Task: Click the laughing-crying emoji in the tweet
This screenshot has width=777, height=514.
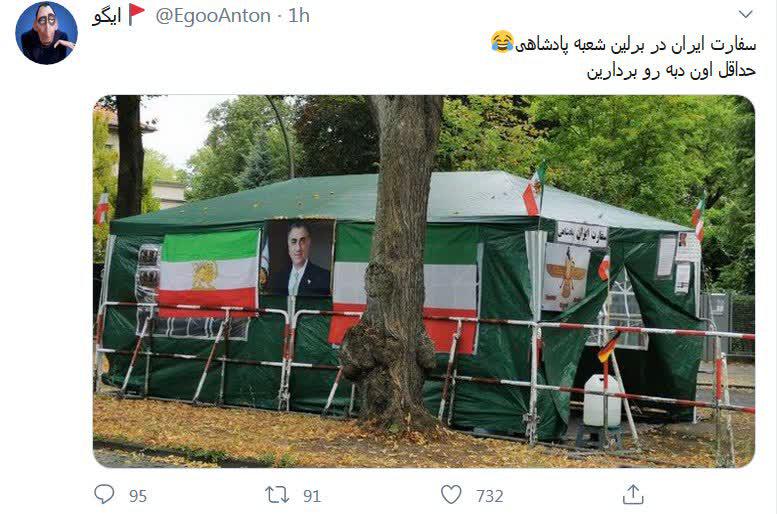Action: (x=501, y=42)
